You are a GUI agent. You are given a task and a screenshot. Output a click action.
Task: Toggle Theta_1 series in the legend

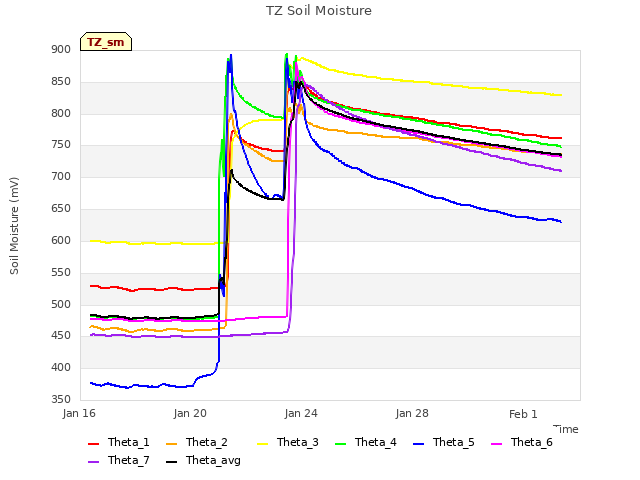coord(119,442)
